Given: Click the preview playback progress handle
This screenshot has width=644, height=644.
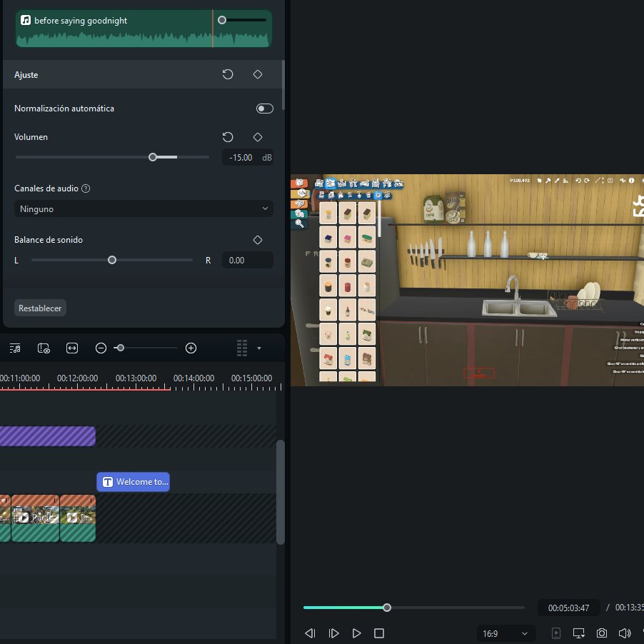Looking at the screenshot, I should pos(386,608).
